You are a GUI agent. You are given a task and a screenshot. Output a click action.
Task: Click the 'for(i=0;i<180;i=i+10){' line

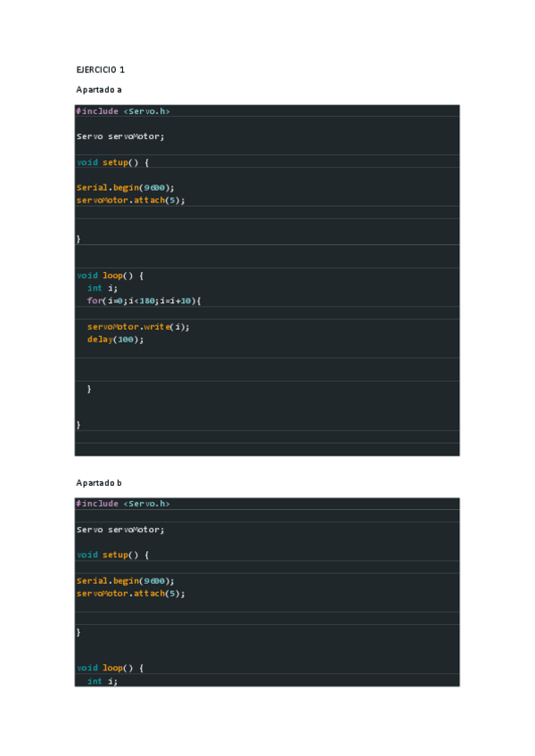point(144,300)
